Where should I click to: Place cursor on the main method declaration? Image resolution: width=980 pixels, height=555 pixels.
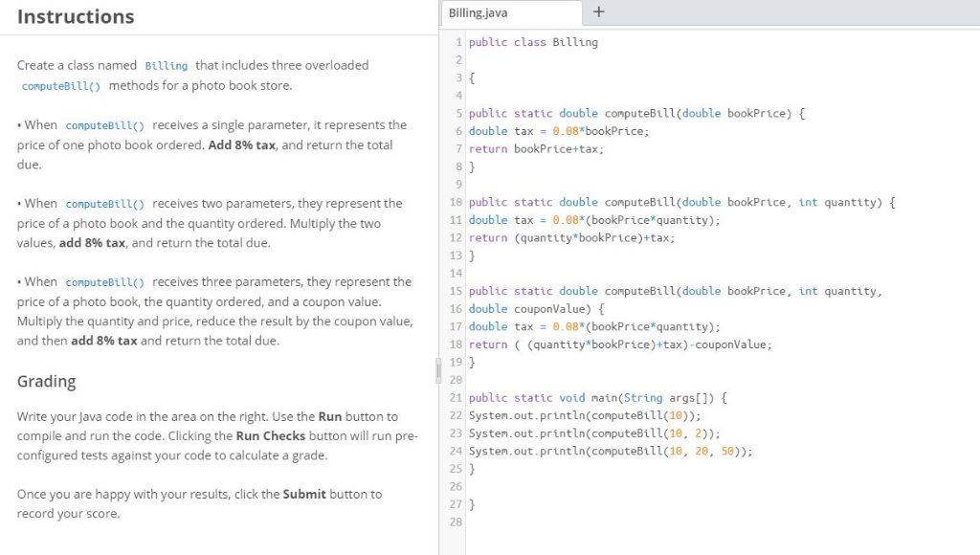(x=584, y=397)
